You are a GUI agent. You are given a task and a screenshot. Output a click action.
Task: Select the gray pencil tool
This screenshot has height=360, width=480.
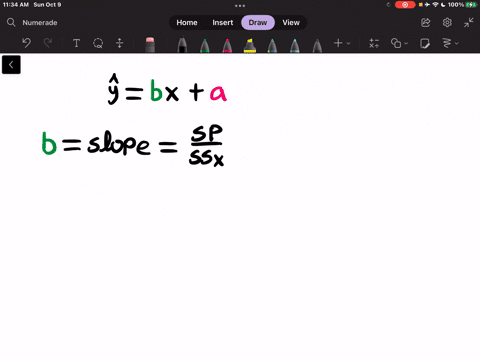(x=317, y=45)
